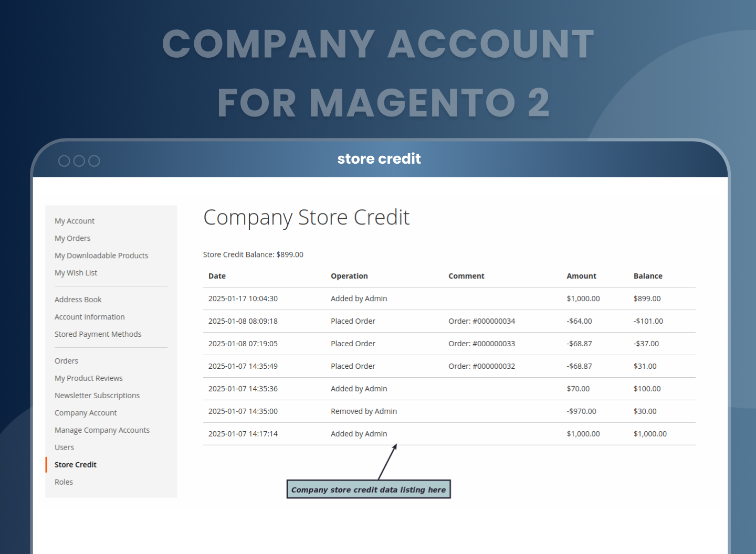Select Manage Company Accounts
The image size is (756, 554).
tap(102, 430)
